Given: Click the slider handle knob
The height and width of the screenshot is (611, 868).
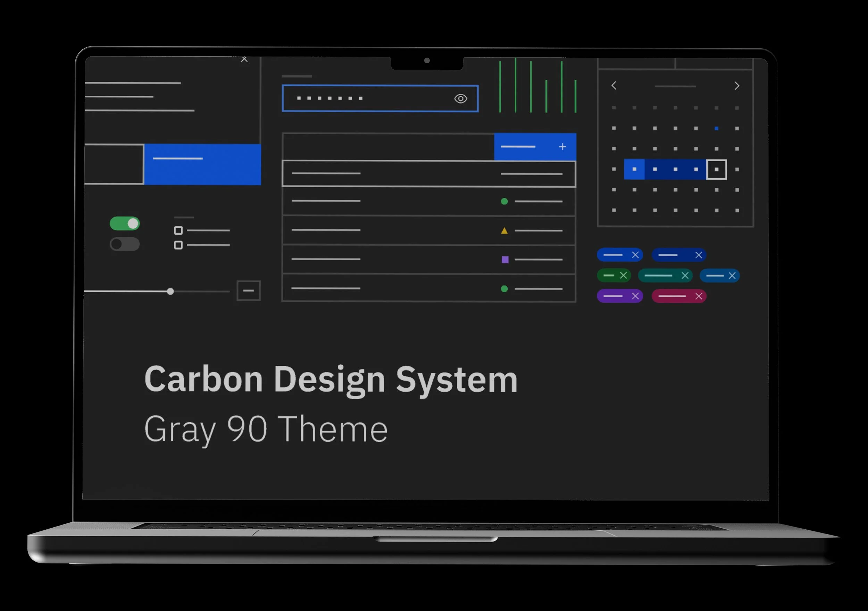Looking at the screenshot, I should coord(170,291).
